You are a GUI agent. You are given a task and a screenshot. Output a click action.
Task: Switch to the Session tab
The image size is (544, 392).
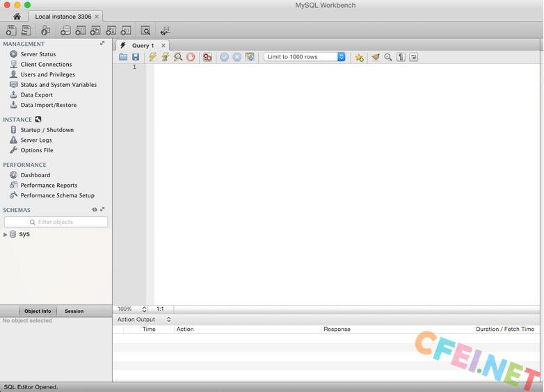74,311
